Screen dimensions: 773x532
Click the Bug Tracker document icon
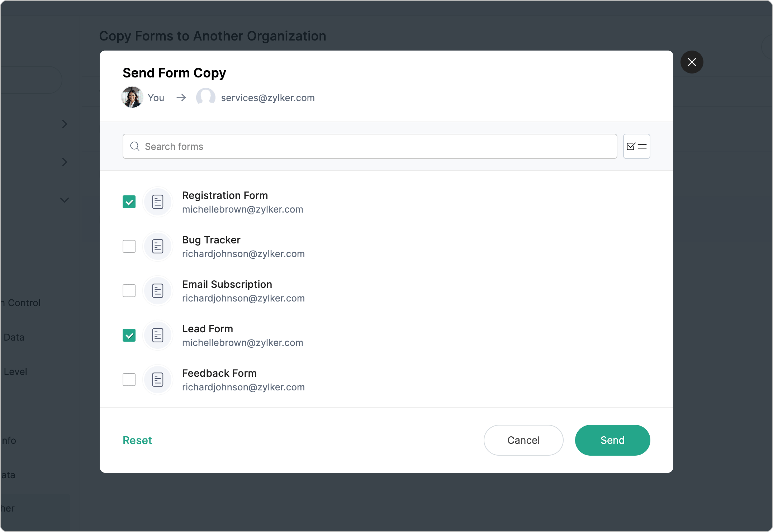tap(158, 247)
